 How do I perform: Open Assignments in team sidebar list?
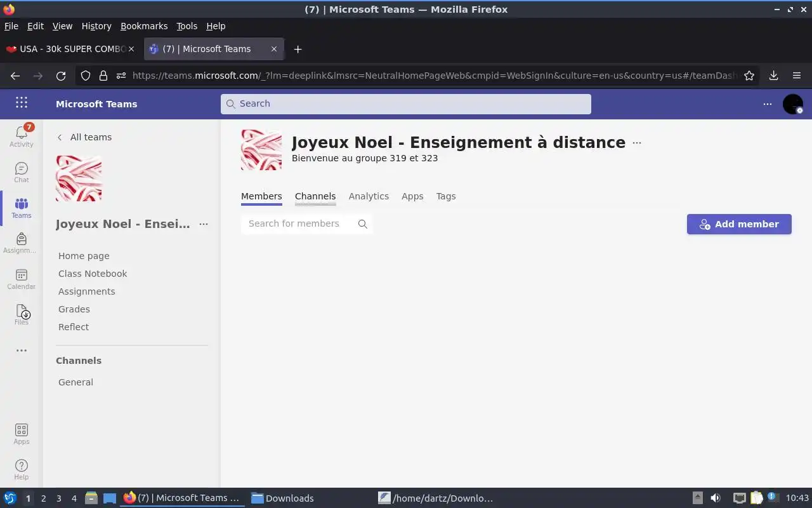pos(87,291)
